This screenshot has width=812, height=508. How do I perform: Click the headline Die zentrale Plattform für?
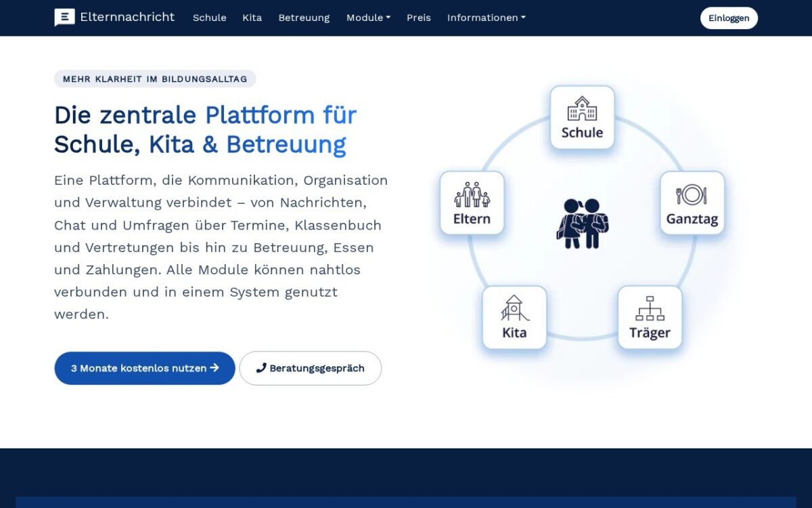point(205,115)
